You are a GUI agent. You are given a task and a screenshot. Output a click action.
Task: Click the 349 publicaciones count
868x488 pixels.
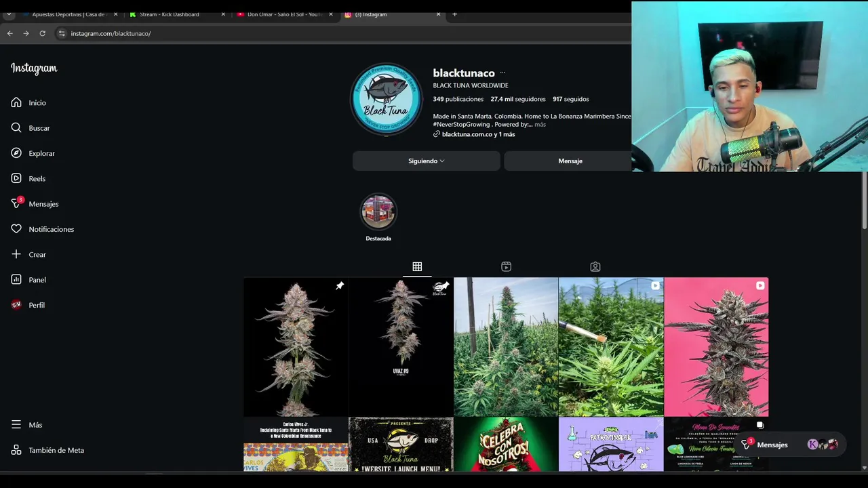tap(458, 99)
